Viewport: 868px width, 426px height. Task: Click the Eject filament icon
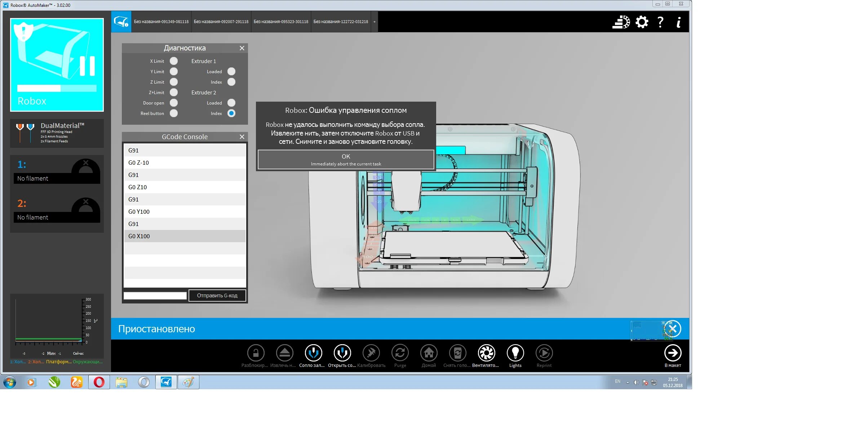pos(284,353)
